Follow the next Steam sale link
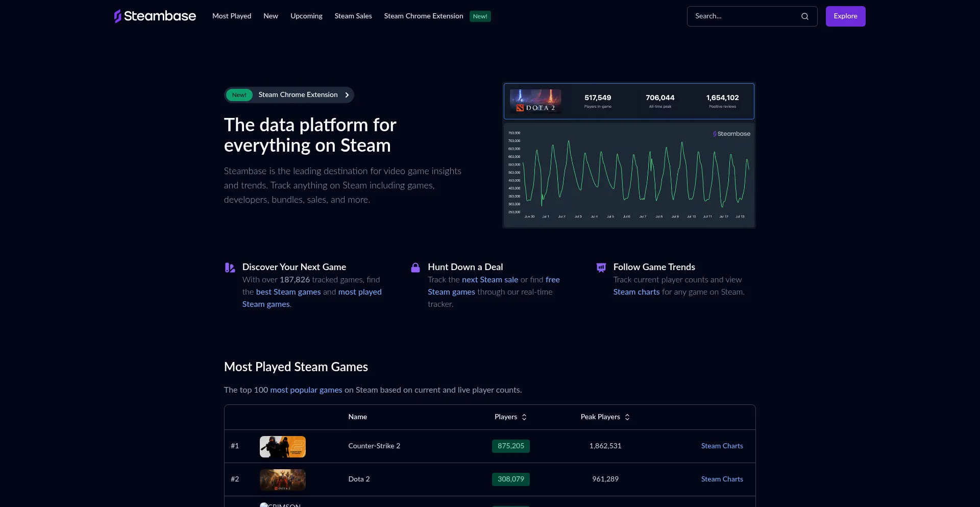 pos(490,280)
